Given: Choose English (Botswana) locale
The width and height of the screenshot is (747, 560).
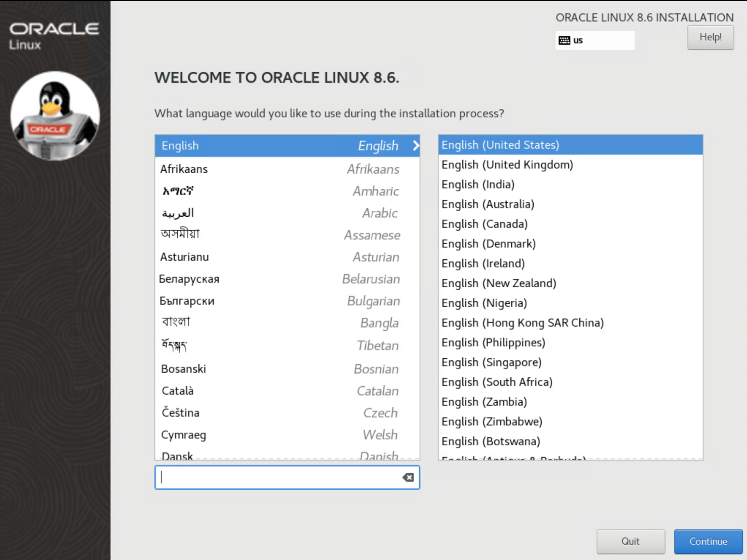Looking at the screenshot, I should point(571,441).
